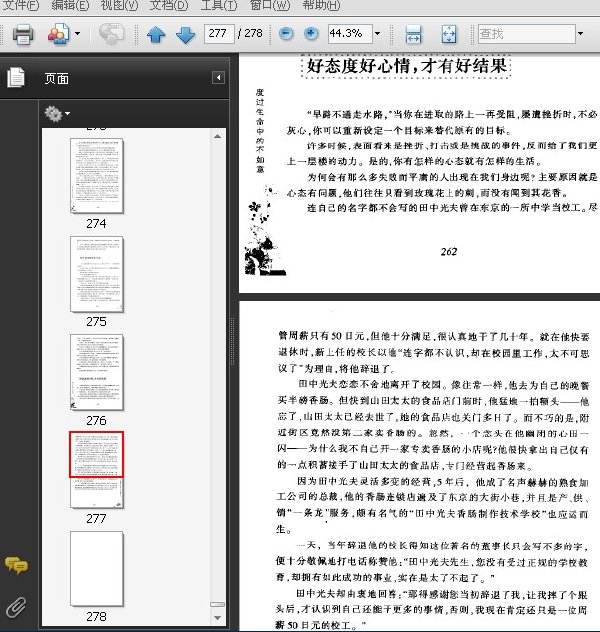Open the comments panel icon

tap(16, 565)
